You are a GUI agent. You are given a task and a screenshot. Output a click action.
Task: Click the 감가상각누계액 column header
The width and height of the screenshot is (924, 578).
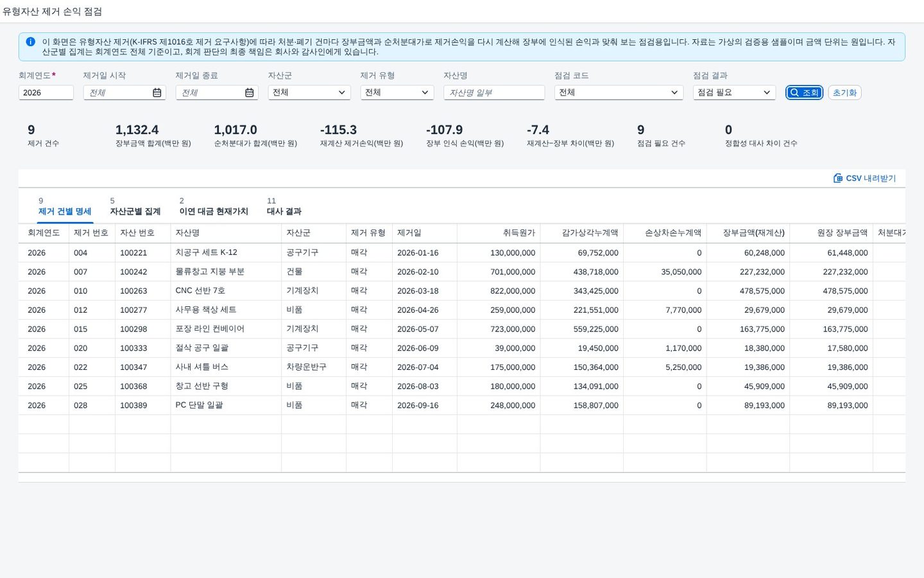click(x=582, y=233)
